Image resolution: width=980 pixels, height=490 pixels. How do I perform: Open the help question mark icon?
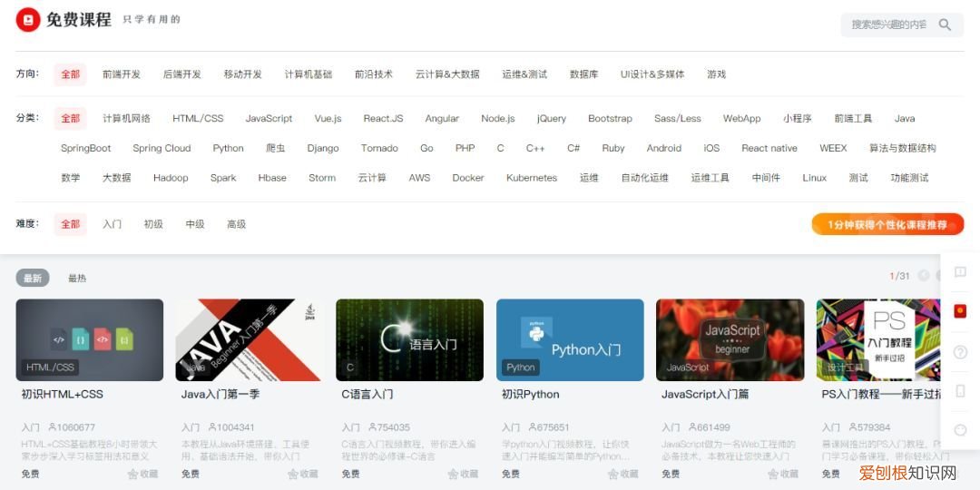(x=961, y=352)
